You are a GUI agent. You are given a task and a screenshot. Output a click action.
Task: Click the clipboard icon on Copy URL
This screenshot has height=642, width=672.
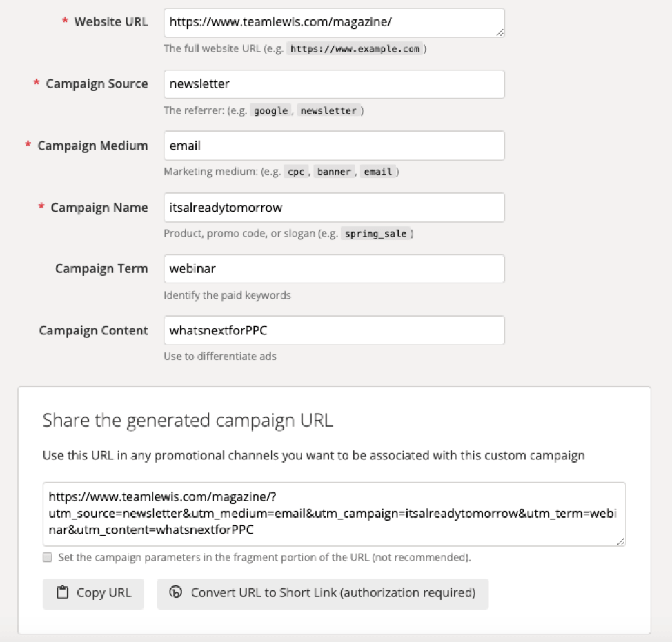(x=63, y=593)
